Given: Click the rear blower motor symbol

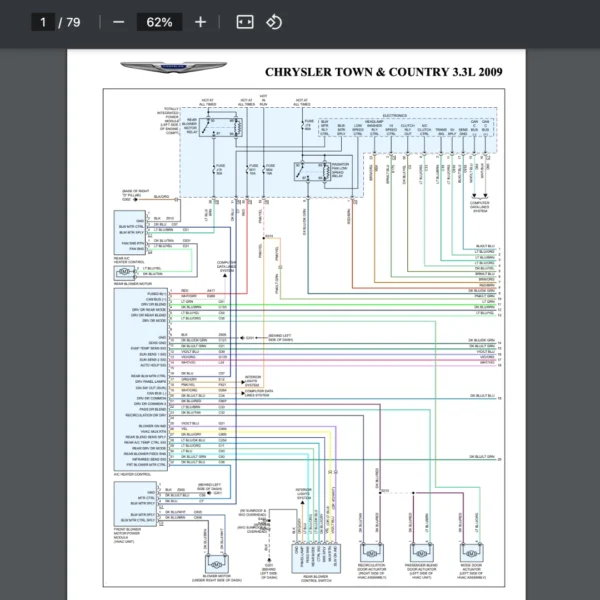Looking at the screenshot, I should tap(124, 271).
